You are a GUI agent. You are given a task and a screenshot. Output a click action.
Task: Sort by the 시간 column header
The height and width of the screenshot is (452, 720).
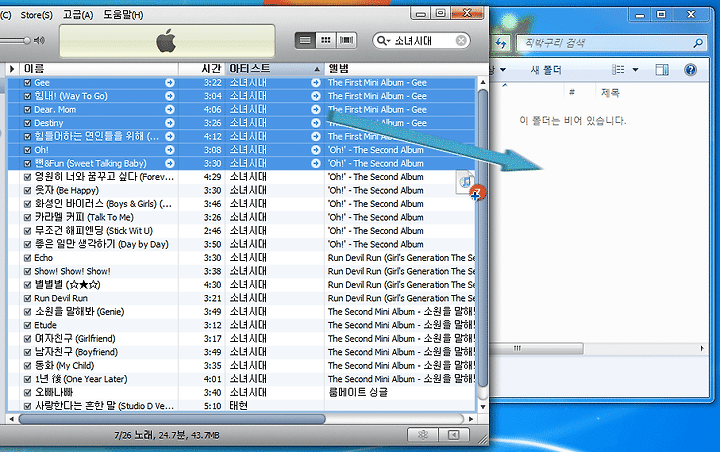[x=202, y=69]
